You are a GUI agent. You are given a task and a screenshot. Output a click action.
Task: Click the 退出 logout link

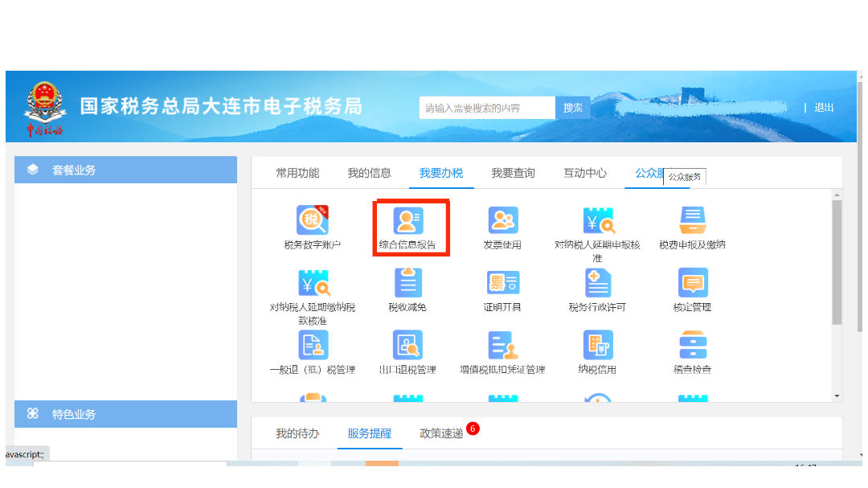coord(824,108)
